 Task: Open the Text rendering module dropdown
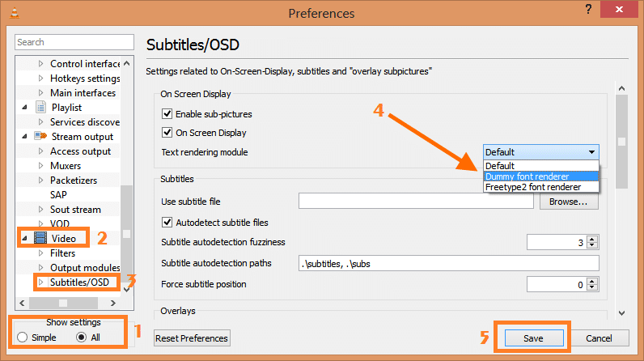pyautogui.click(x=541, y=152)
